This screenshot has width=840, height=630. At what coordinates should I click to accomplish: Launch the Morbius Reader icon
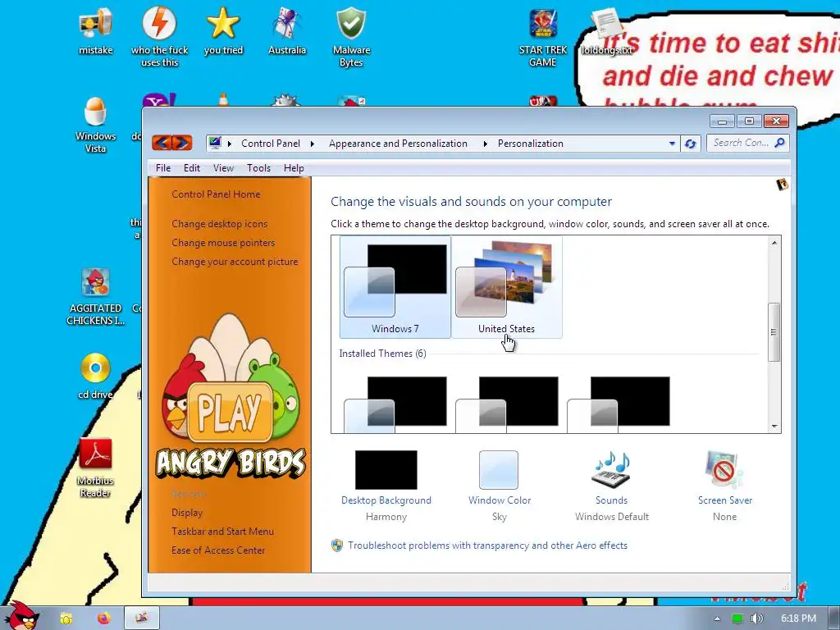pos(95,468)
